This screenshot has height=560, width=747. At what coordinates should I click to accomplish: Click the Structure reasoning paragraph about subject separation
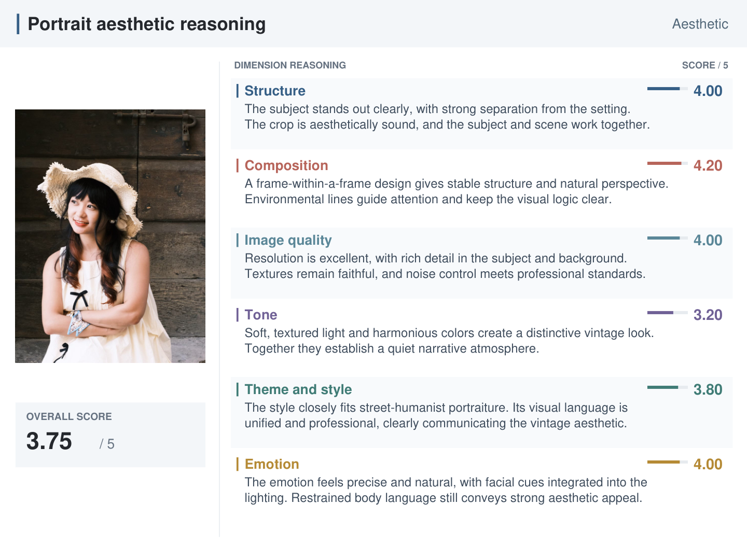click(x=447, y=117)
